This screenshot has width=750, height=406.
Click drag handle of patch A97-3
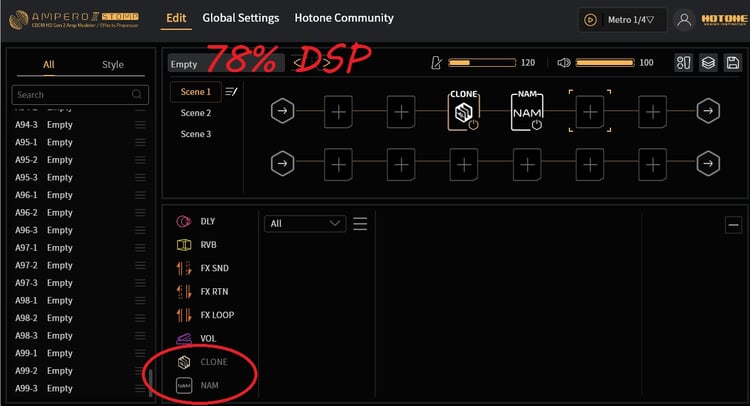(x=140, y=283)
